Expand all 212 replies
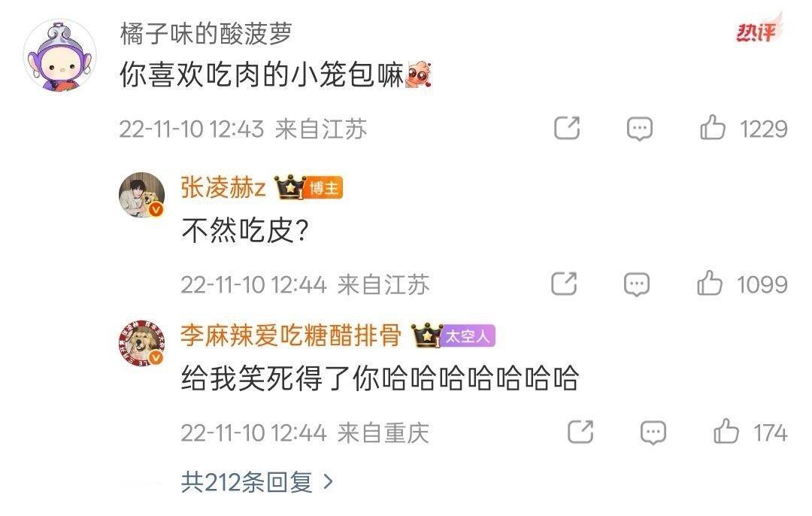 pyautogui.click(x=257, y=482)
